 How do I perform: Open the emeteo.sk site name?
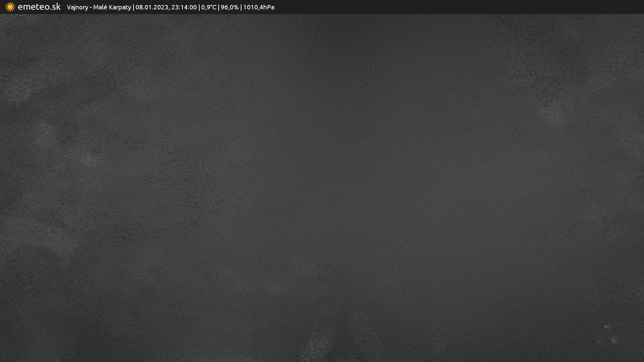point(39,7)
